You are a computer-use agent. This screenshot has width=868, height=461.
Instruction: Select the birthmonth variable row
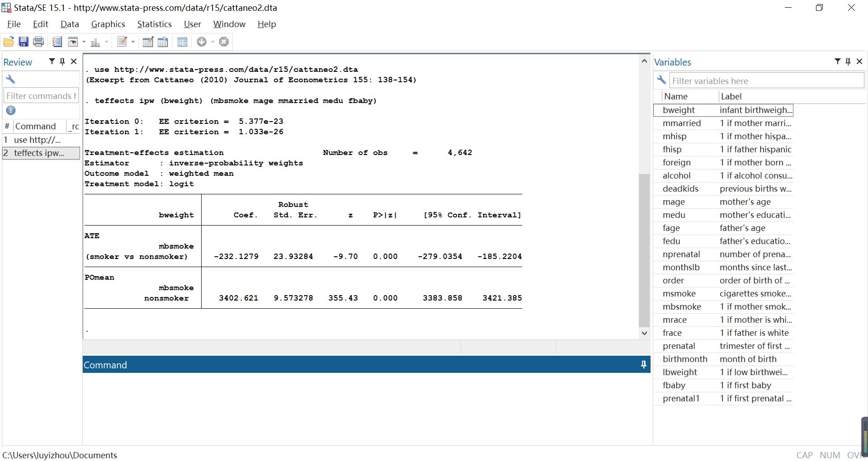pyautogui.click(x=723, y=359)
